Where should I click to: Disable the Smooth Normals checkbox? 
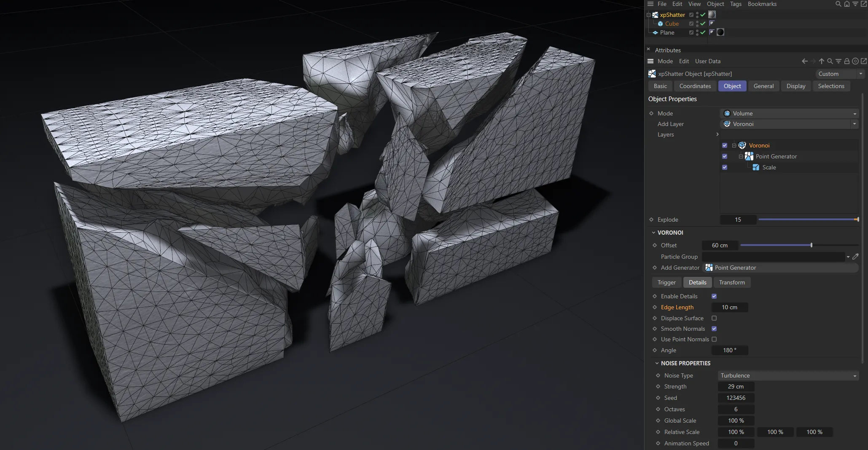pos(714,329)
